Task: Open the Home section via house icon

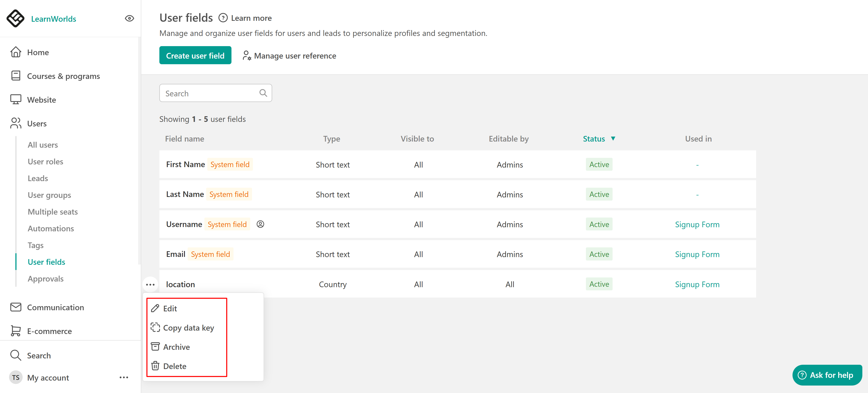Action: coord(16,52)
